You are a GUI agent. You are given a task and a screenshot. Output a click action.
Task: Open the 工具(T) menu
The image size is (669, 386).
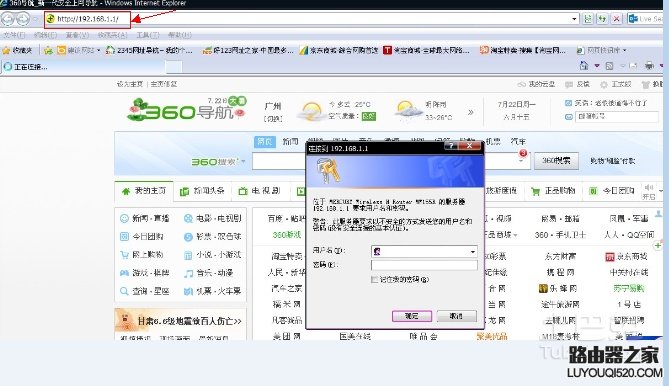point(148,35)
